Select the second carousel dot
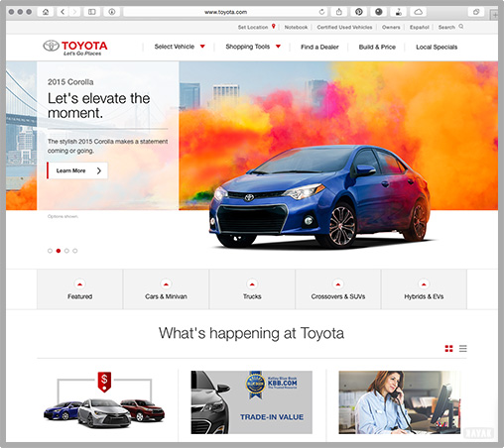Screen dimensions: 504x448 59,251
